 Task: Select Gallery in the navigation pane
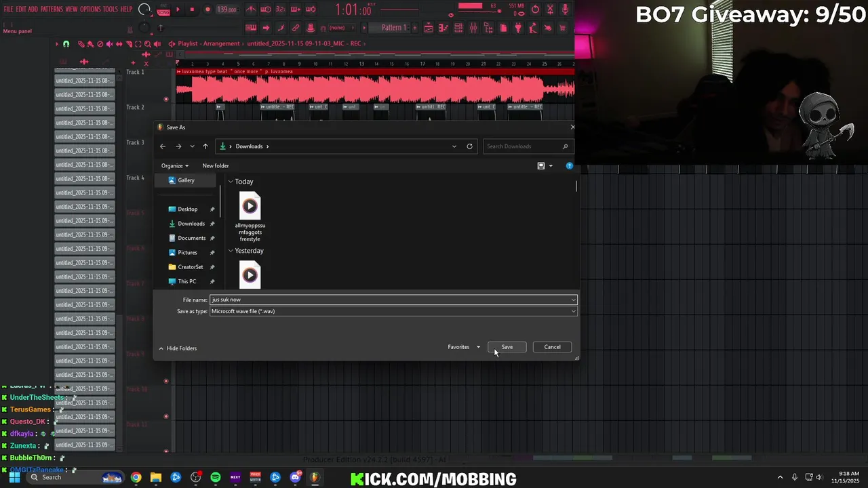point(186,180)
